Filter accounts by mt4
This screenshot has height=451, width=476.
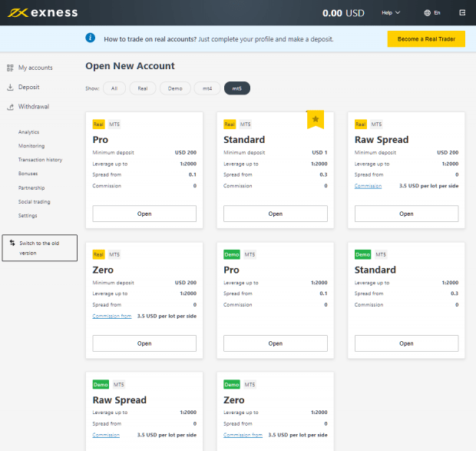coord(207,88)
